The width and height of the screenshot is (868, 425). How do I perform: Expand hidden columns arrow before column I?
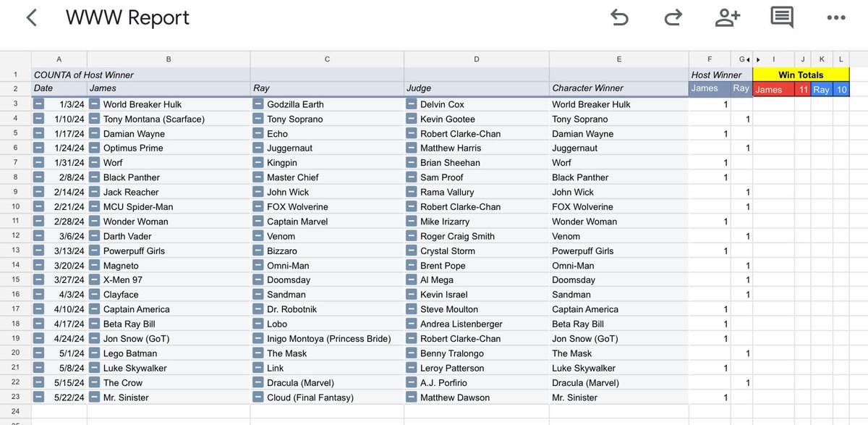758,59
